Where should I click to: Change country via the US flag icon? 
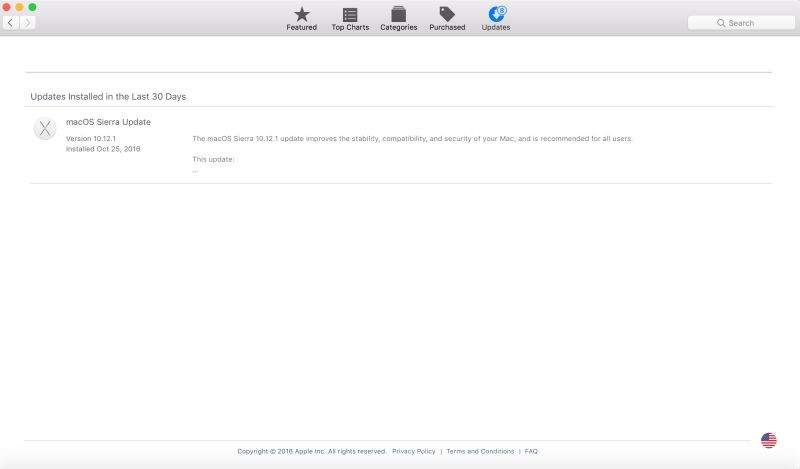click(x=768, y=440)
